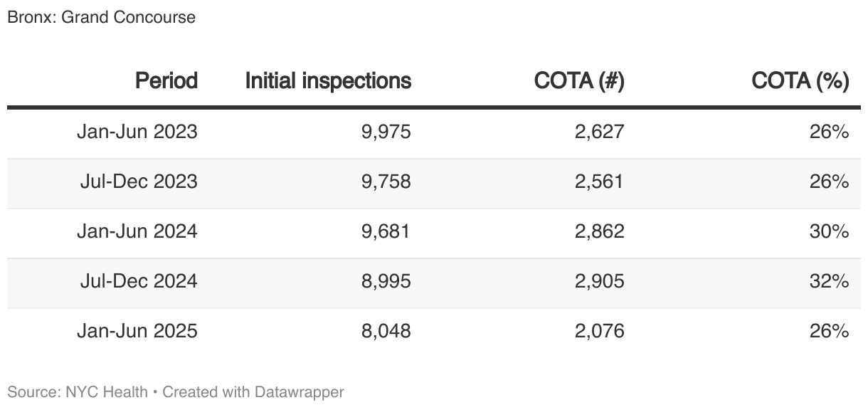
Task: Click the 2,627 COTA count cell
Action: pos(599,132)
